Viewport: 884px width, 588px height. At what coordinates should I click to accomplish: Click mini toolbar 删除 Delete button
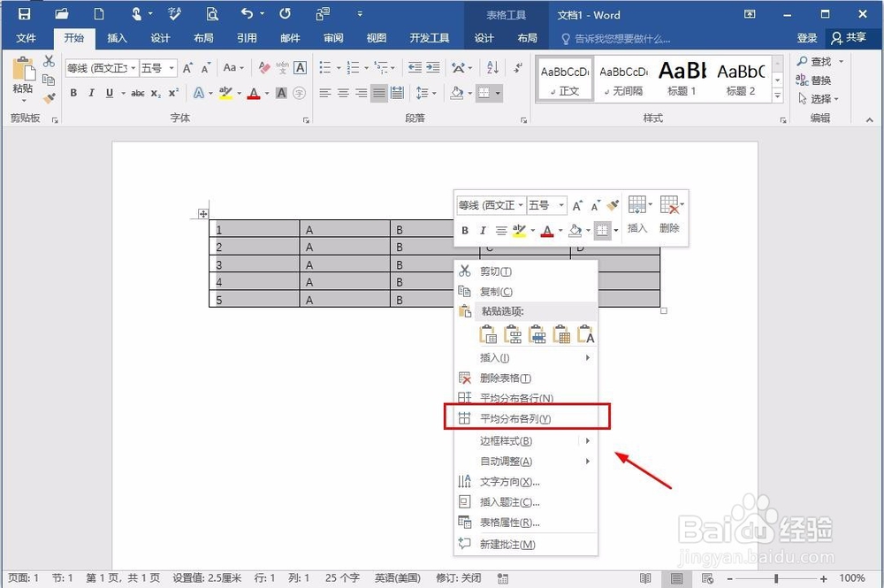670,215
